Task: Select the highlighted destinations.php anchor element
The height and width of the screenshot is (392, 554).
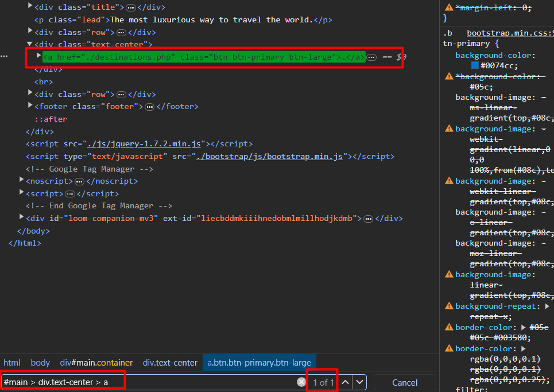Action: [x=204, y=57]
